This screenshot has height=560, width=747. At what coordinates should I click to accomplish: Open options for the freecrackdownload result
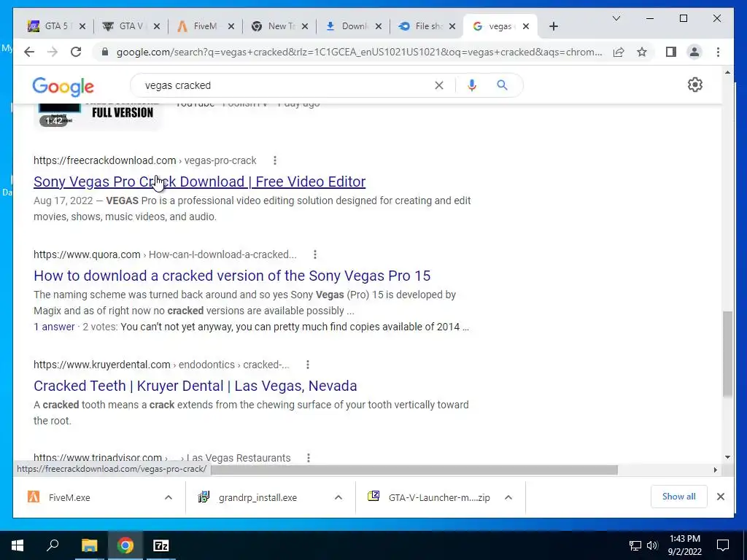tap(275, 160)
